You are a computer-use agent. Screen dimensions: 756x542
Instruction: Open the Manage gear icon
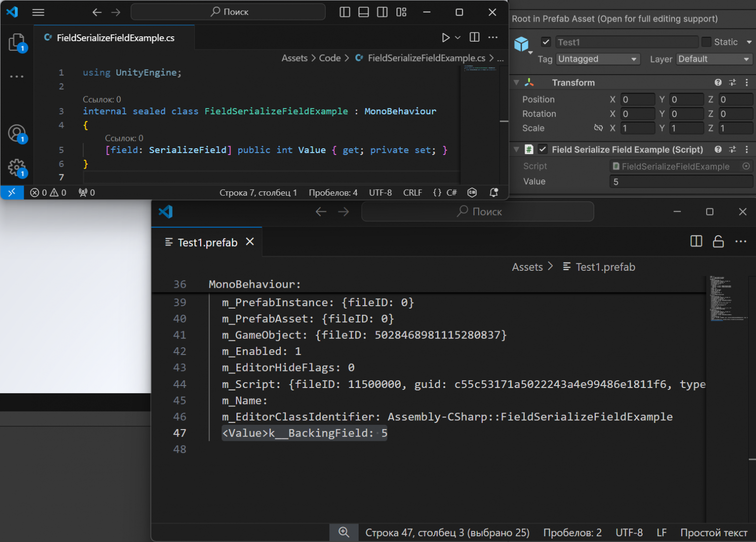pyautogui.click(x=16, y=168)
